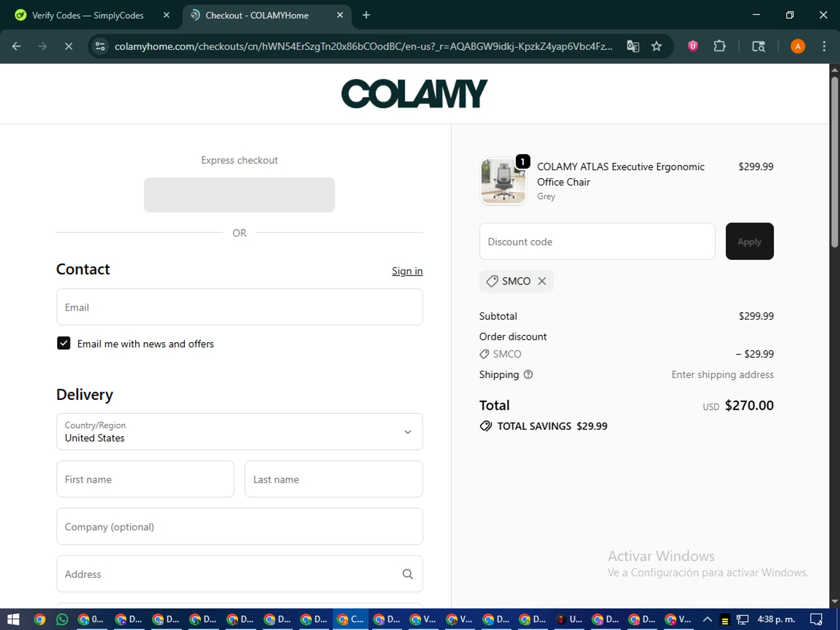Click the ATLAS office chair thumbnail

pos(503,181)
